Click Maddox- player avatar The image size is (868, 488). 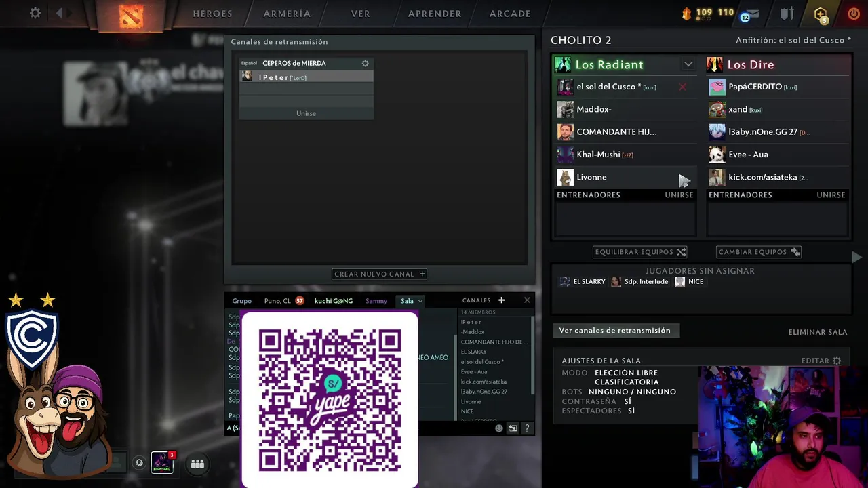(x=565, y=109)
